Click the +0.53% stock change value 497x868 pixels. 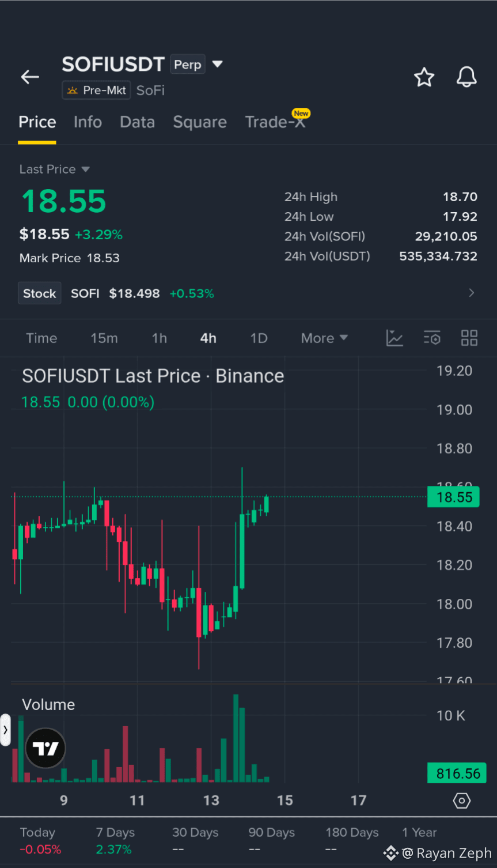click(192, 293)
